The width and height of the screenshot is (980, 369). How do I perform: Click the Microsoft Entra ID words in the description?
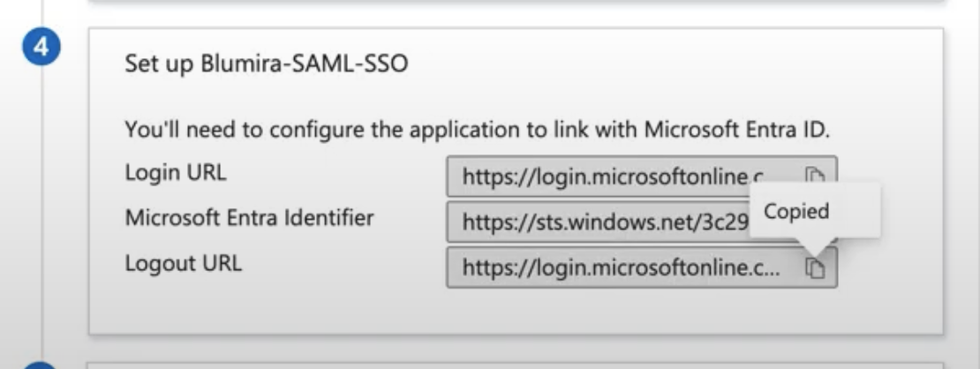pyautogui.click(x=736, y=130)
